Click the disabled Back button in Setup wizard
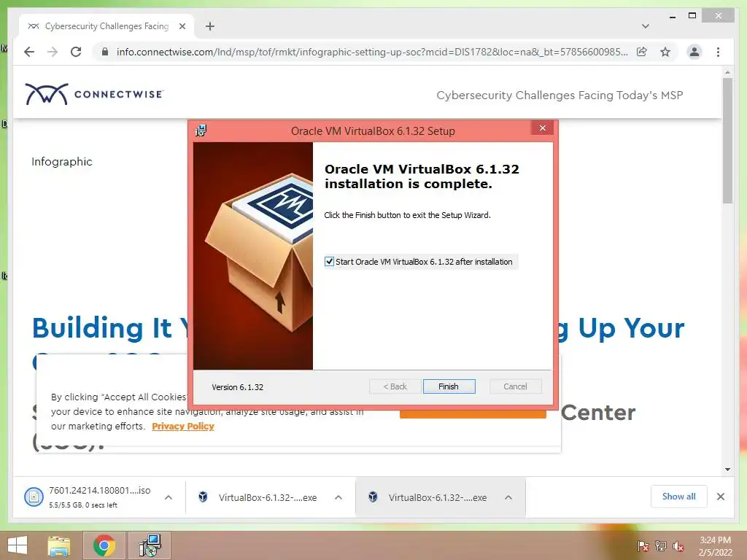 tap(395, 386)
